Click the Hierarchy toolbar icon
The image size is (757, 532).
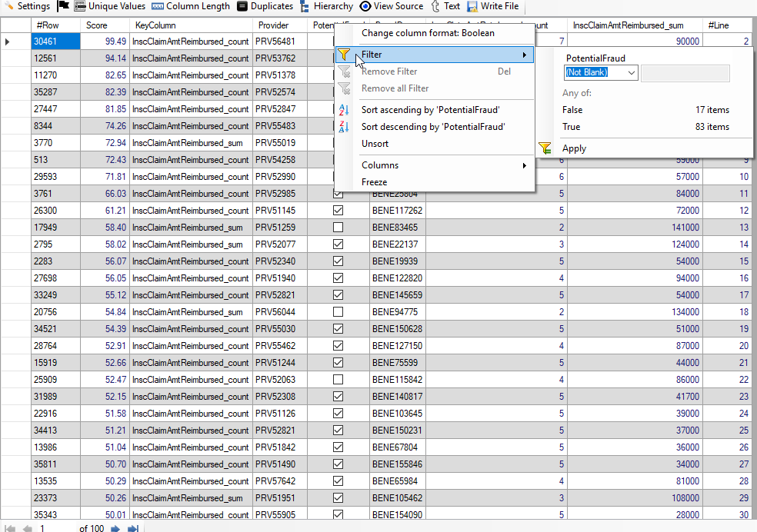tap(305, 6)
